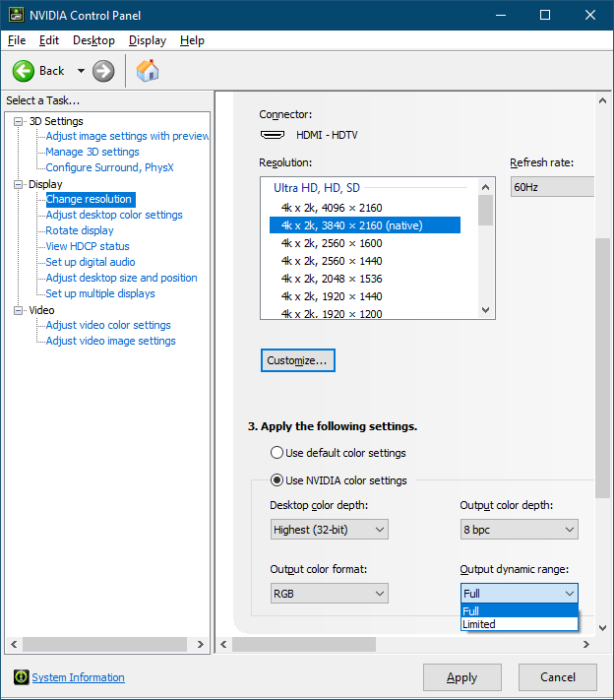Open the Back history dropdown arrow

click(81, 71)
